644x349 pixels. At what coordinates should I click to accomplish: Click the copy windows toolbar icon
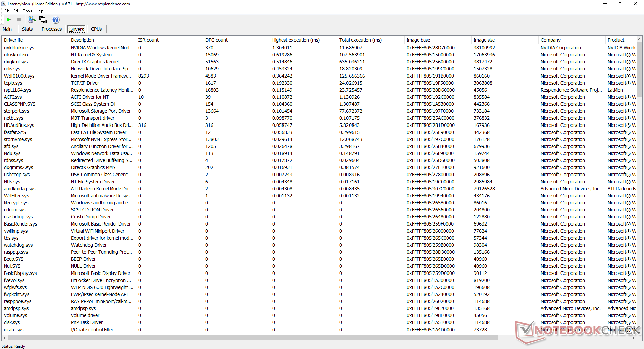tap(43, 20)
